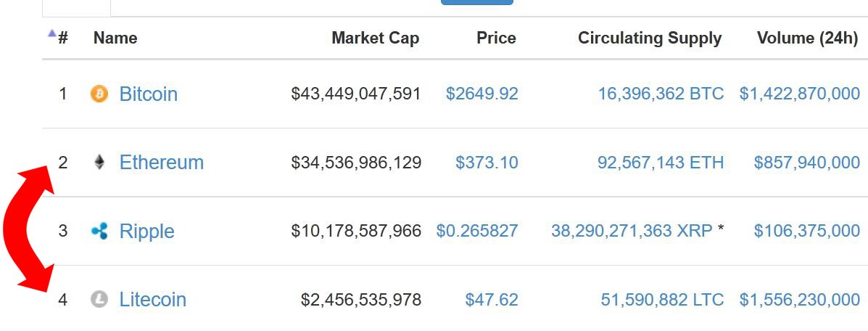Open the Bitcoin name link
Image resolution: width=868 pixels, height=331 pixels.
click(x=149, y=94)
